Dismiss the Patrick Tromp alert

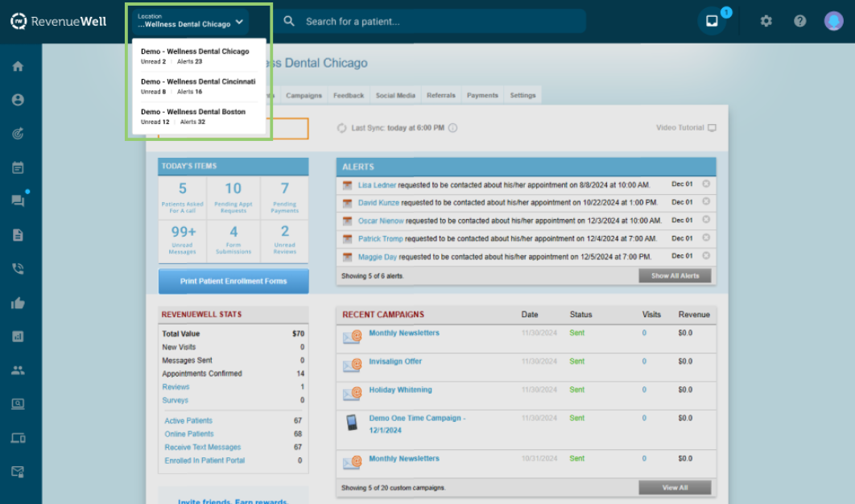[706, 238]
